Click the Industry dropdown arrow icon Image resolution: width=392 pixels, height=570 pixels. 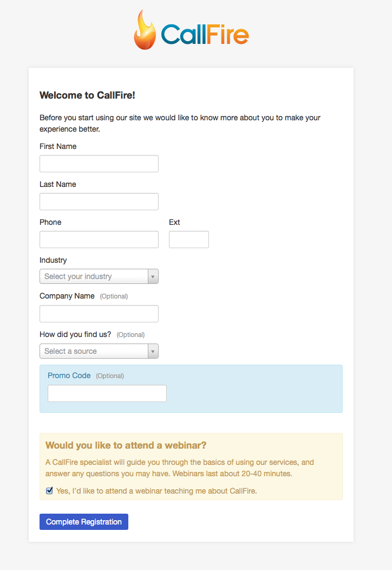point(153,276)
